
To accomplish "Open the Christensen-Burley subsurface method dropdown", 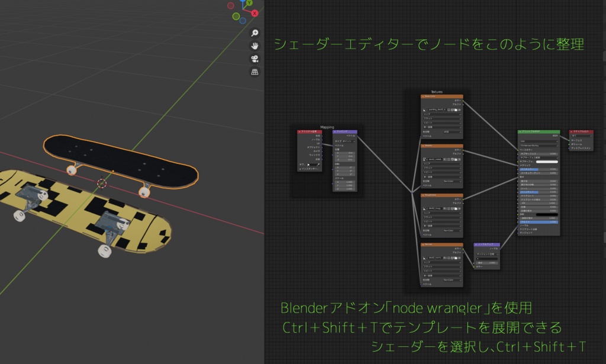I will 538,145.
